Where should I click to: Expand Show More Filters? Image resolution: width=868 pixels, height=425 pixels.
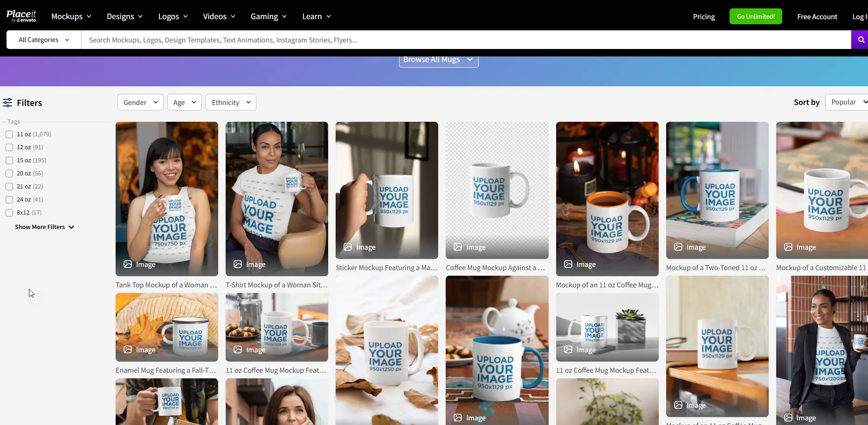tap(44, 227)
